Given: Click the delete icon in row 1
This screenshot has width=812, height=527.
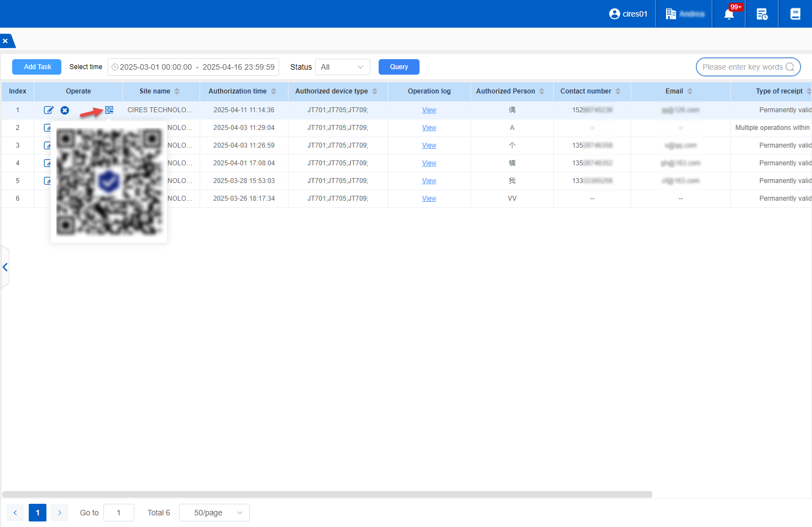Looking at the screenshot, I should tap(65, 110).
